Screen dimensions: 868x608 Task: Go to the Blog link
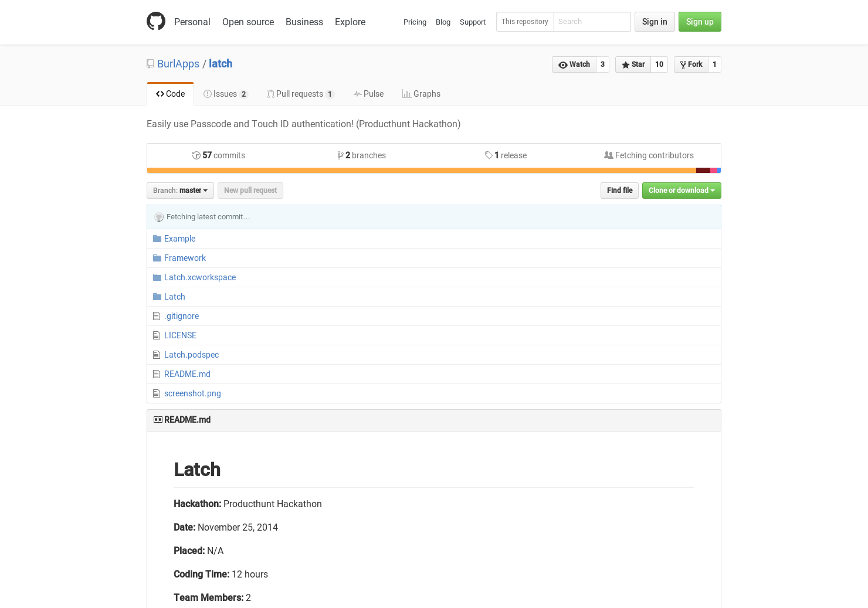443,22
